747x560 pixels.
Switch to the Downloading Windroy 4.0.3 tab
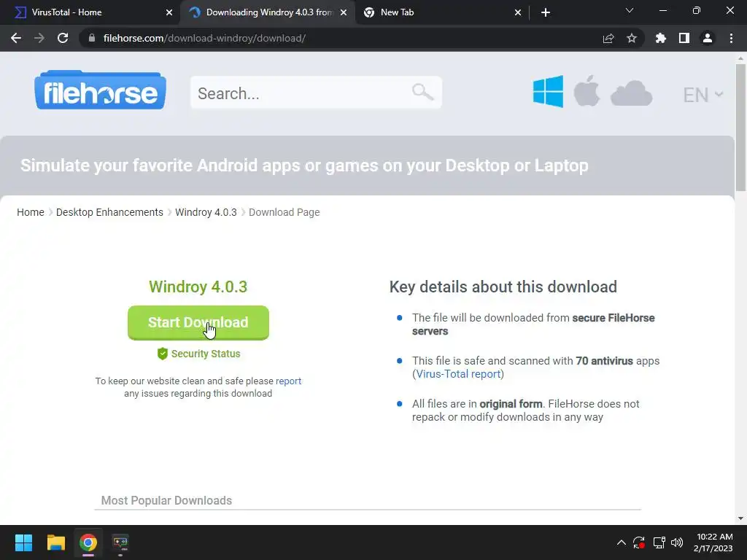click(269, 12)
